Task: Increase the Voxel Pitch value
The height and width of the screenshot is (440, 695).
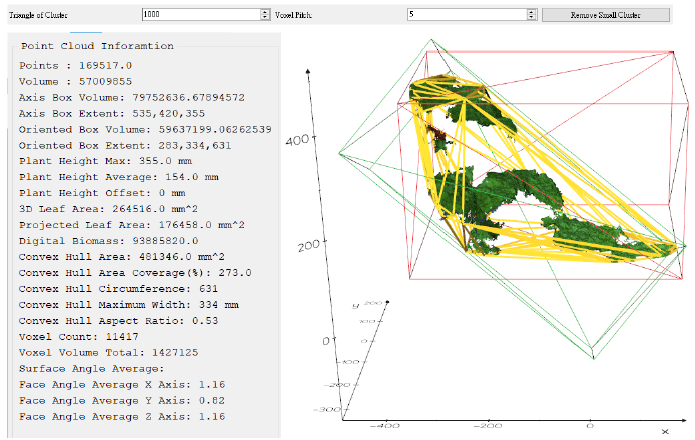Action: point(531,12)
